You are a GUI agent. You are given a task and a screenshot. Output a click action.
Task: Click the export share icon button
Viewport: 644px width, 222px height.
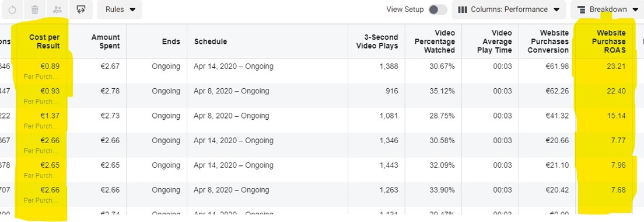click(81, 9)
